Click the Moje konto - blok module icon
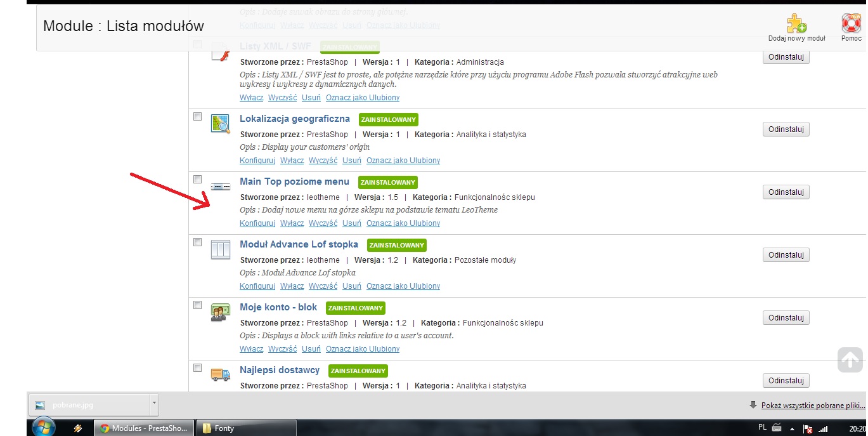 click(x=220, y=312)
